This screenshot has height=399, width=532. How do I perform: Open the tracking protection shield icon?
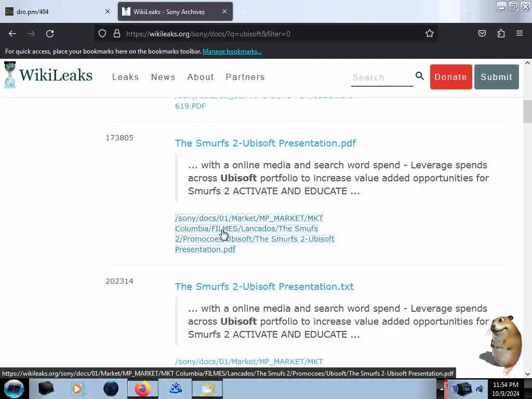click(102, 34)
